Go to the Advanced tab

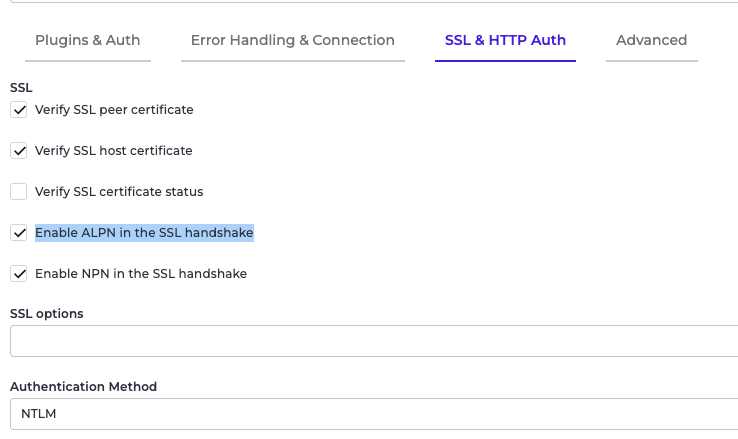[x=651, y=40]
